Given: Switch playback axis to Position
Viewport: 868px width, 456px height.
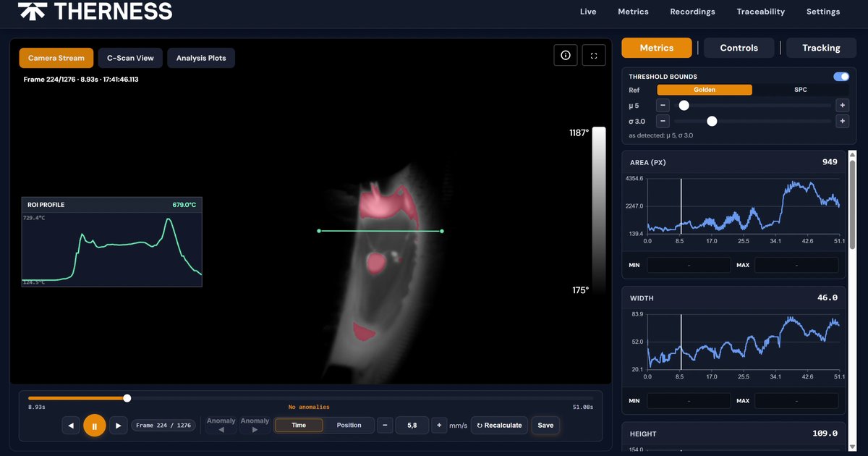Looking at the screenshot, I should [x=349, y=426].
